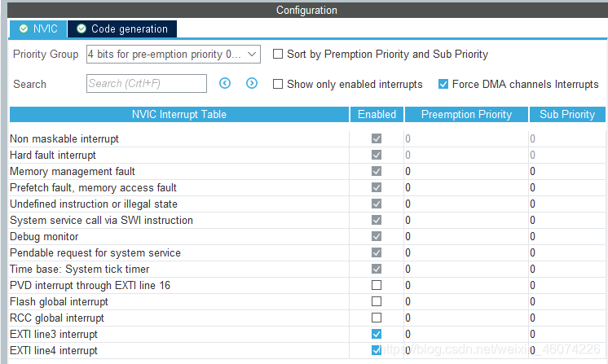This screenshot has width=608, height=364.
Task: Click the Configuration panel title bar
Action: point(307,10)
